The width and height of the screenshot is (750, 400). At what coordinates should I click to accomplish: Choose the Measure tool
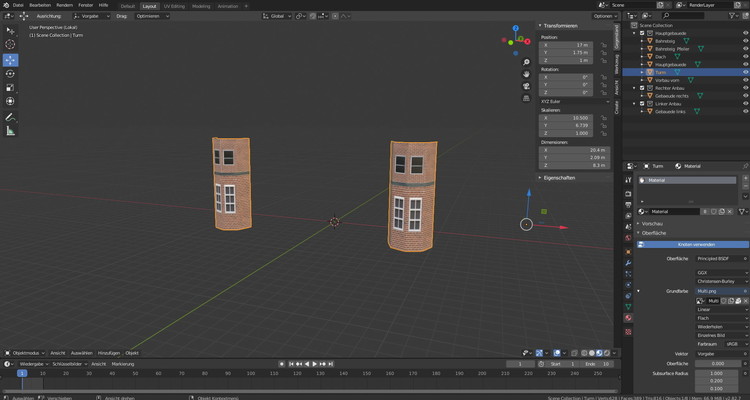point(11,130)
